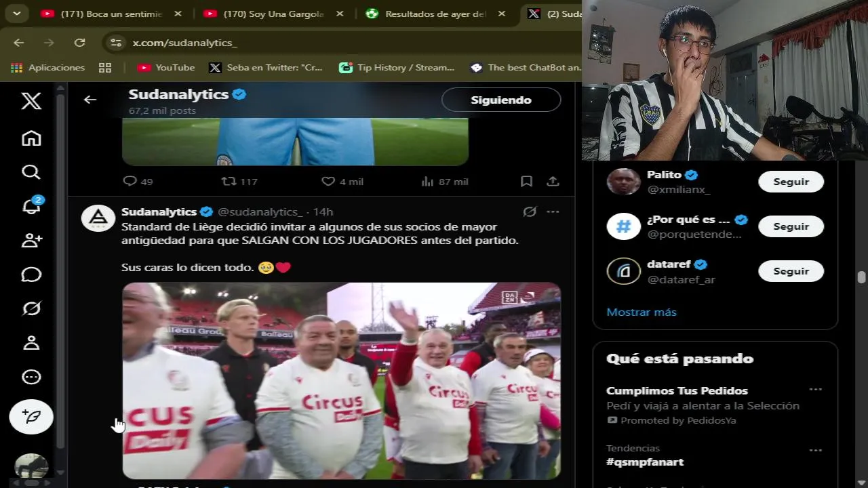The height and width of the screenshot is (488, 868).
Task: Open Notifications bell with 2 badge
Action: click(31, 206)
